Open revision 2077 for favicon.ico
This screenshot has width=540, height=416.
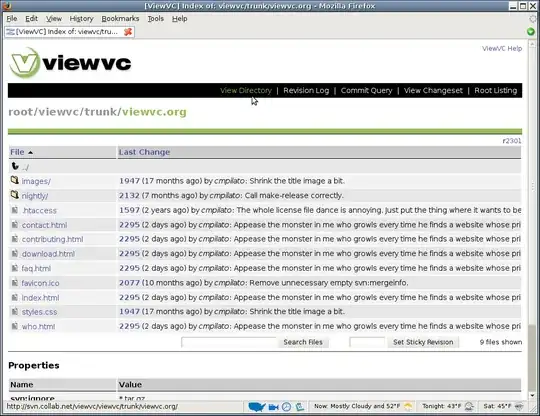click(x=129, y=283)
